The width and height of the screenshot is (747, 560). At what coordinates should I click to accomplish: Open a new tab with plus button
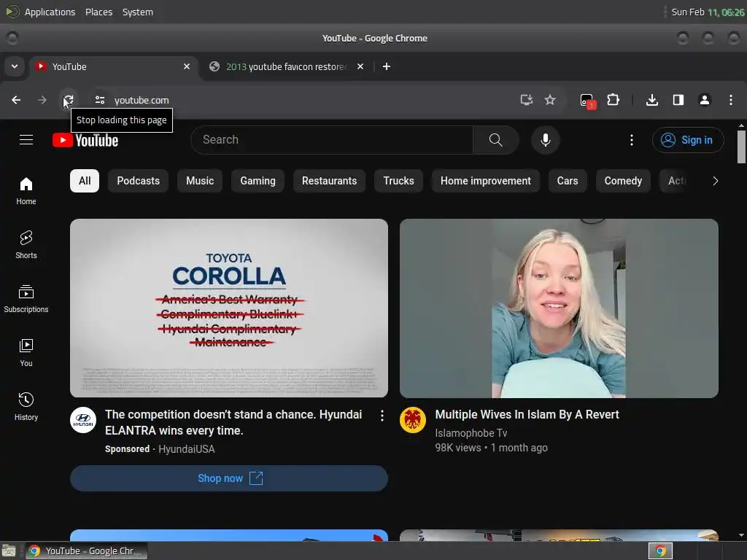[x=387, y=66]
